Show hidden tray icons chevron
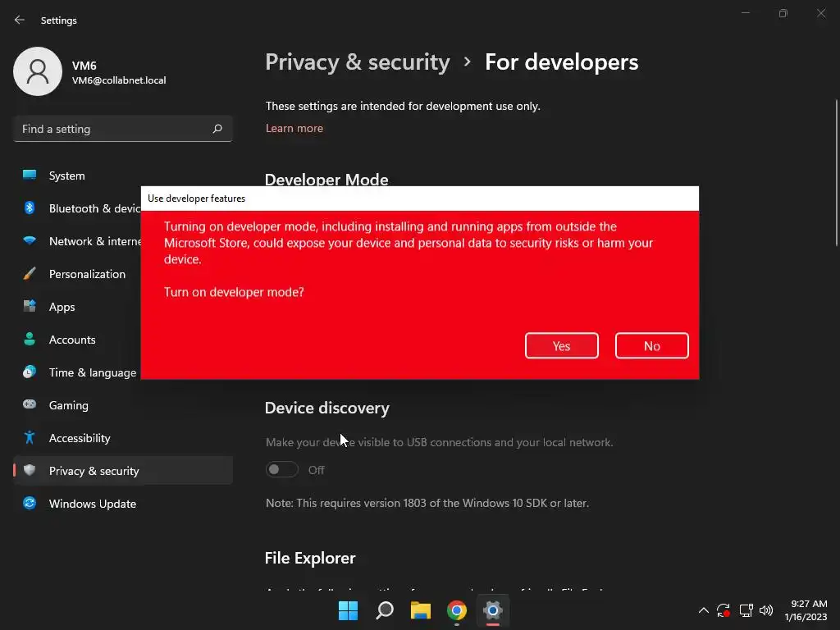This screenshot has height=630, width=840. tap(703, 610)
